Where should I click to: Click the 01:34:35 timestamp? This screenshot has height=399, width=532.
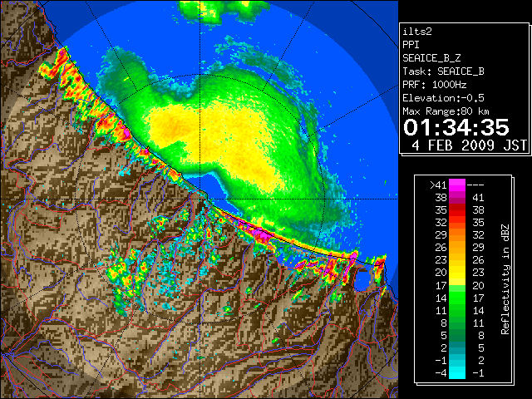point(456,127)
